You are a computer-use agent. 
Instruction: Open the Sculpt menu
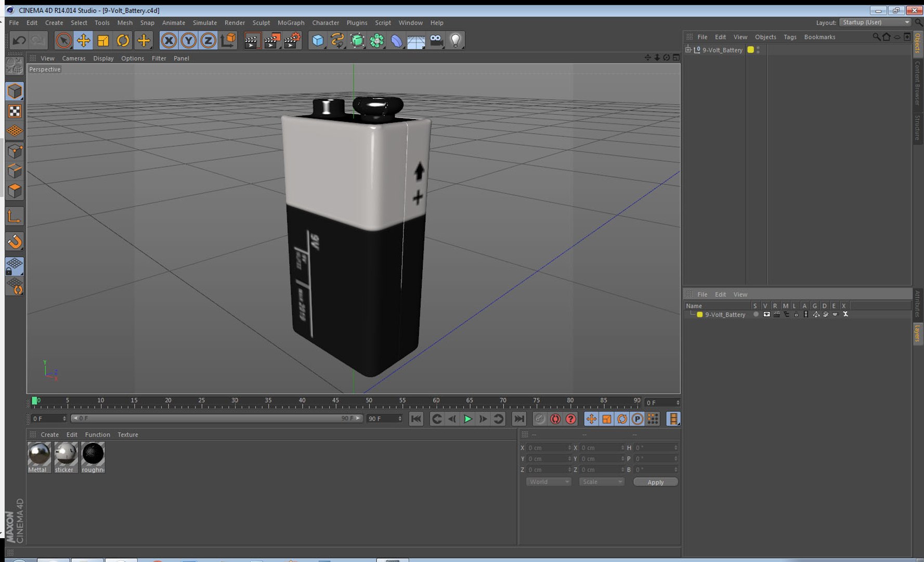click(x=261, y=23)
